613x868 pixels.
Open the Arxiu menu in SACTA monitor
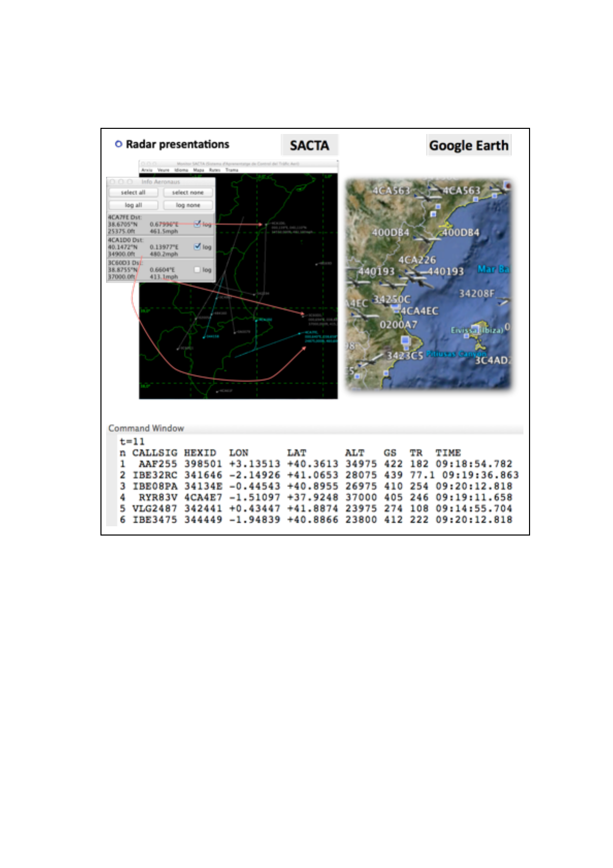click(x=147, y=170)
